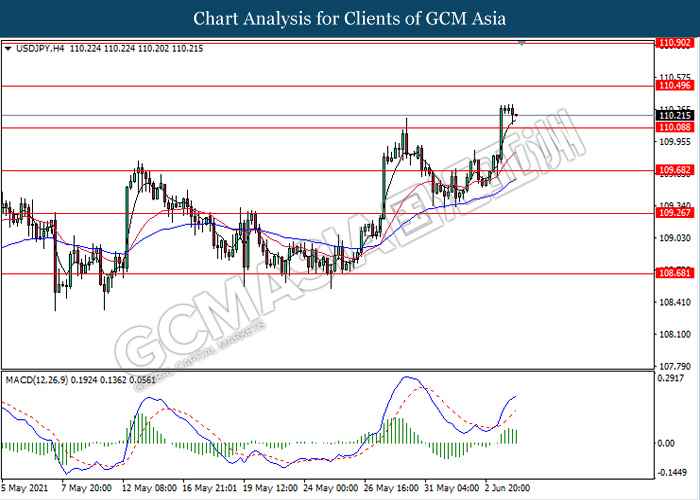Click the 2 Jun 20:00 time label

point(507,488)
